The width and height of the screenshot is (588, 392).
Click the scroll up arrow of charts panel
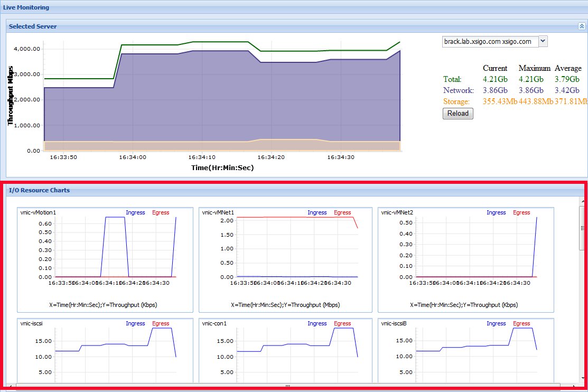pyautogui.click(x=583, y=201)
